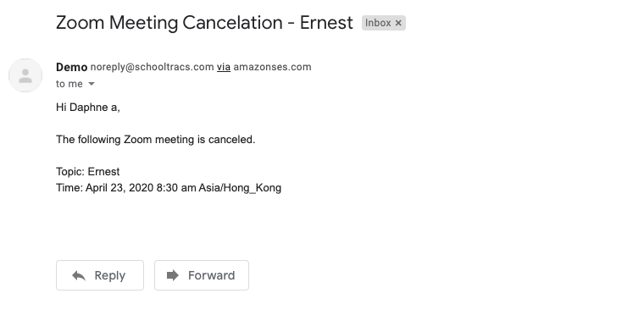Open the sender's gray avatar icon
Viewport: 644px width, 321px height.
tap(25, 75)
